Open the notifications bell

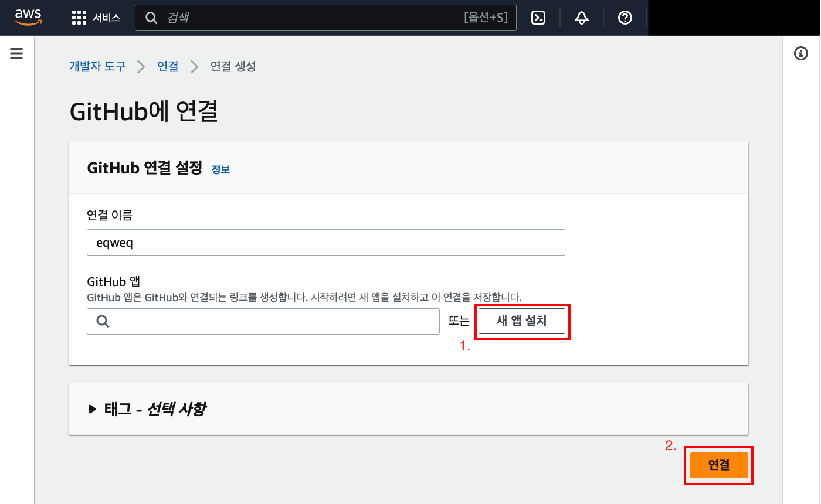(x=581, y=18)
